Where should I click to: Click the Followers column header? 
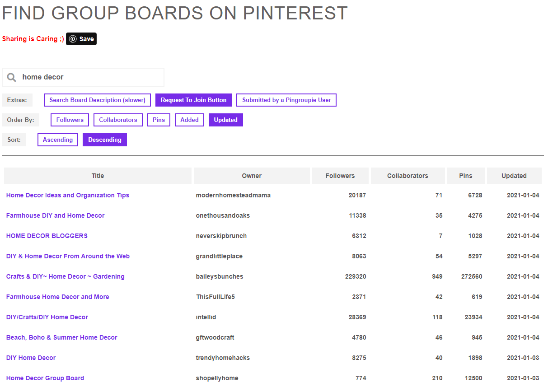340,176
